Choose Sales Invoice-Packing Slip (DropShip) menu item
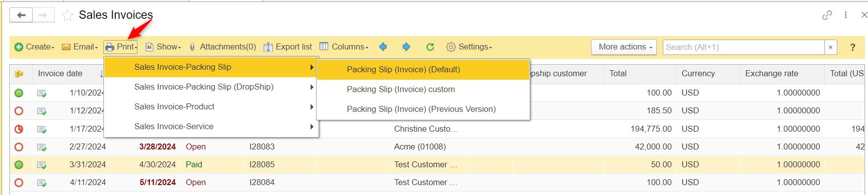This screenshot has width=868, height=195. pyautogui.click(x=211, y=87)
